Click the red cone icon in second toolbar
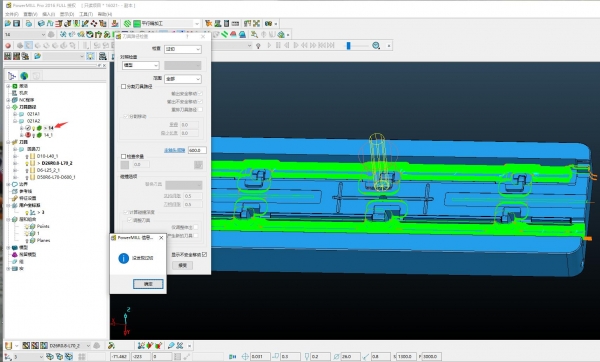The height and width of the screenshot is (362, 600). [x=233, y=34]
